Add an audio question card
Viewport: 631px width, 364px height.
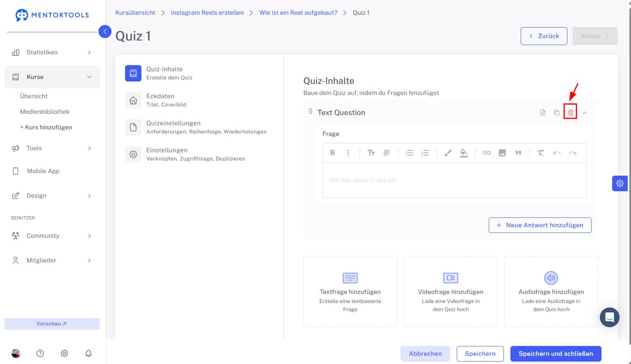(x=551, y=292)
